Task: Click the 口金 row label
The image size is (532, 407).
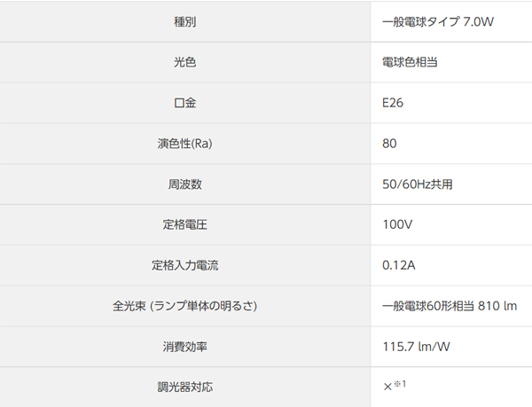Action: (185, 103)
